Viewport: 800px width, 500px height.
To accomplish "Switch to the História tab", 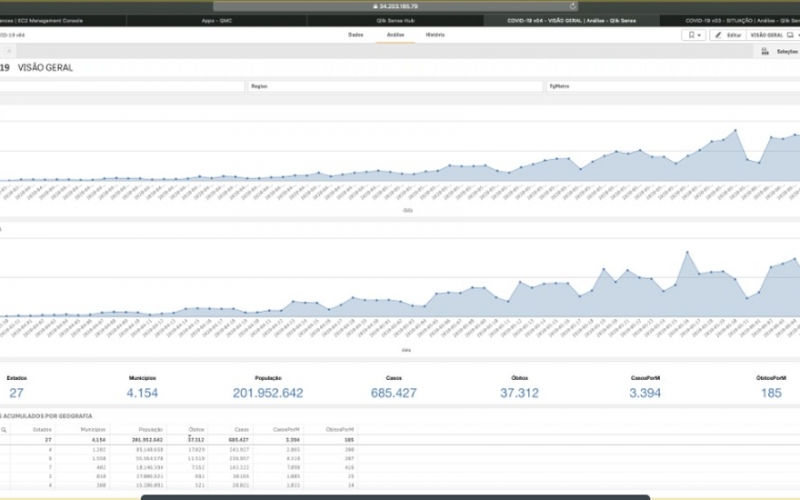I will [x=435, y=34].
